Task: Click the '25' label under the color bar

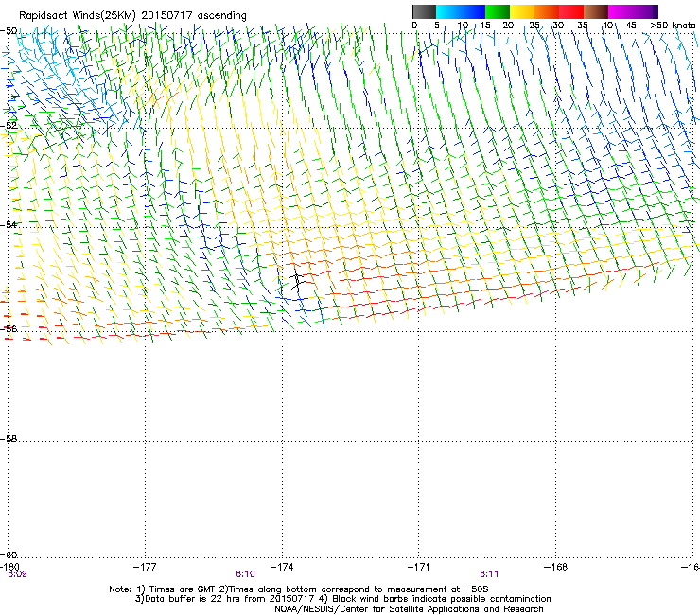Action: tap(534, 25)
